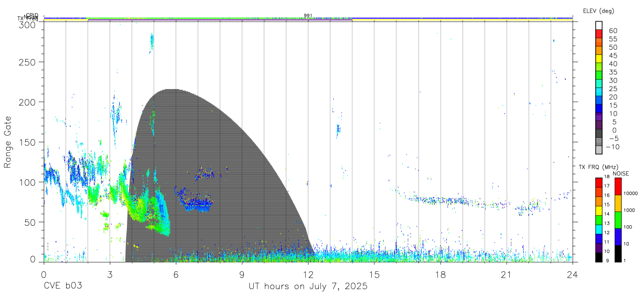Pick the purple swatch in TX FRQ legend
This screenshot has height=297, width=644.
[x=599, y=248]
